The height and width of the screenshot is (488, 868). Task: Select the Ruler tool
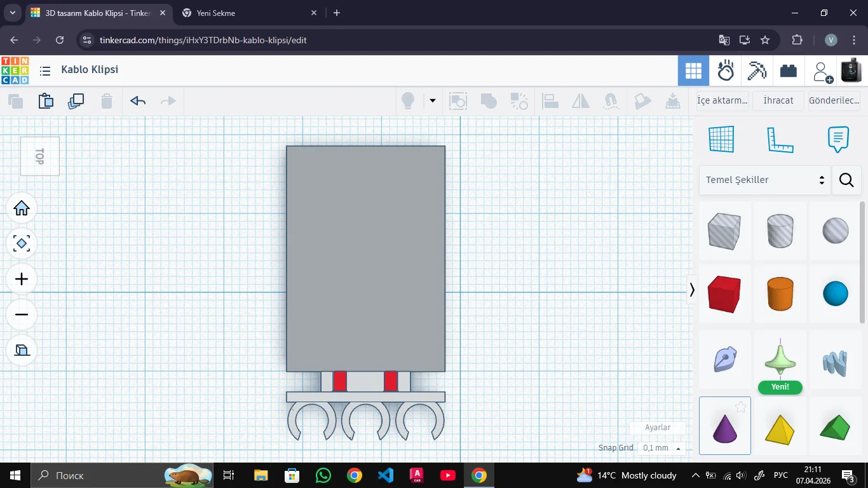click(x=780, y=139)
